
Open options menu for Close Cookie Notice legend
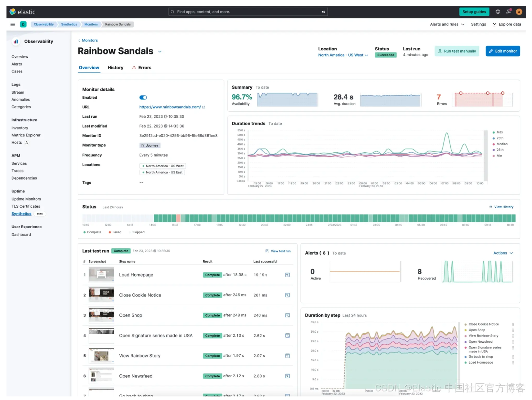[x=513, y=324]
